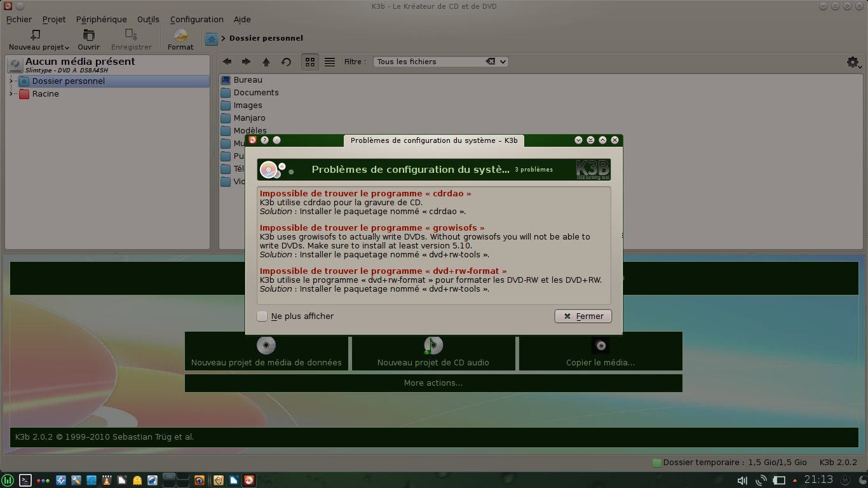Start Nouveau projet de CD audio
Image resolution: width=868 pixels, height=488 pixels.
pyautogui.click(x=433, y=351)
